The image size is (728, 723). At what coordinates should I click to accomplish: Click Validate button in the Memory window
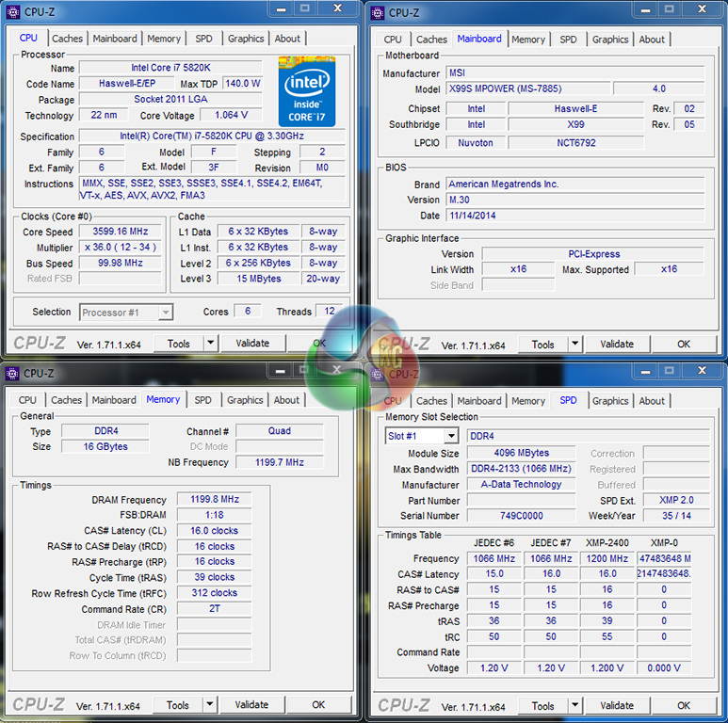click(x=251, y=704)
